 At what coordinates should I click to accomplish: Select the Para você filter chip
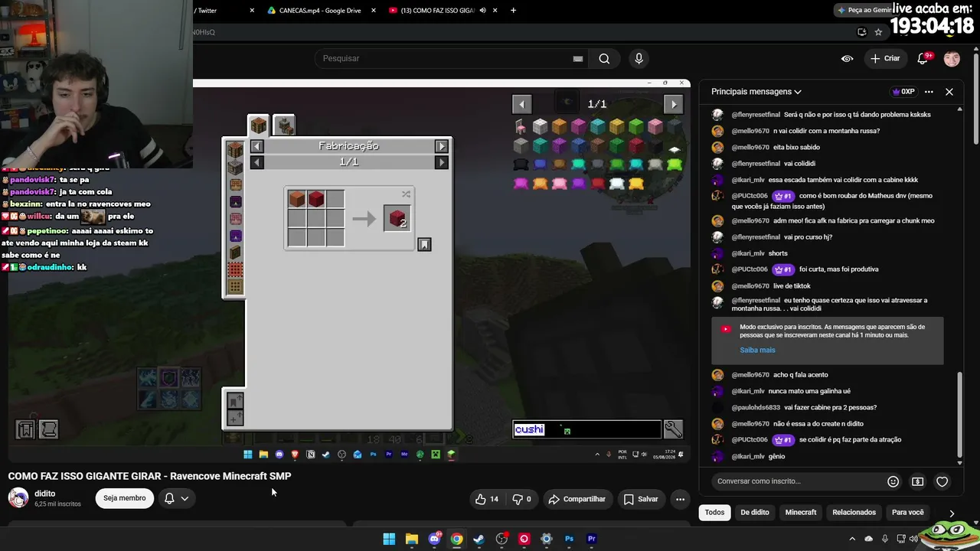(x=908, y=513)
